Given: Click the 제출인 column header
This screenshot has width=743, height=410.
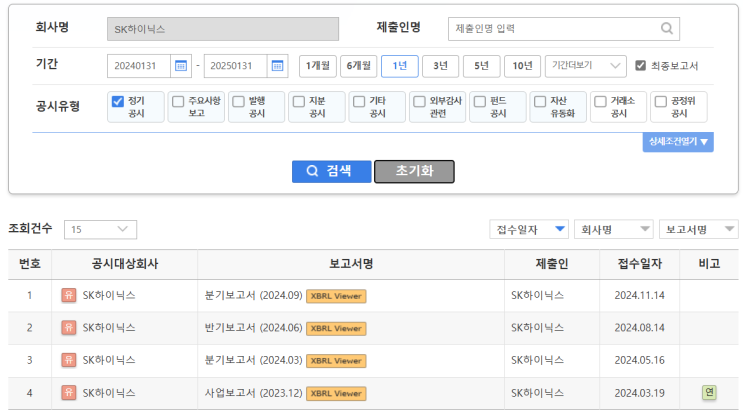Looking at the screenshot, I should 552,264.
